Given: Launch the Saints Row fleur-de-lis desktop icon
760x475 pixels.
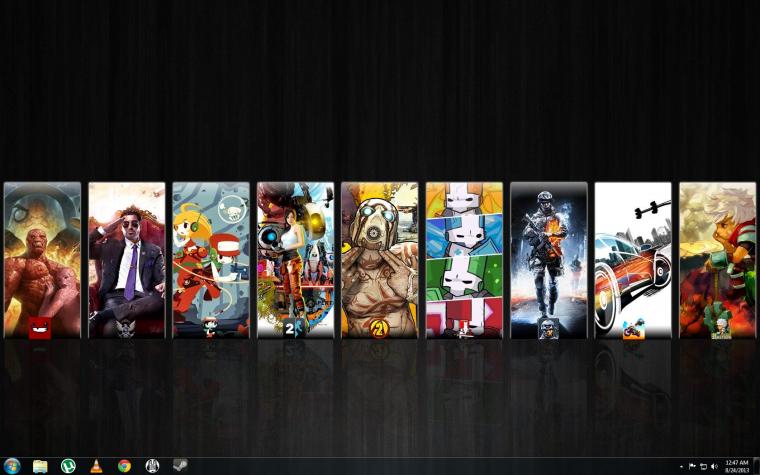Looking at the screenshot, I should pos(125,329).
